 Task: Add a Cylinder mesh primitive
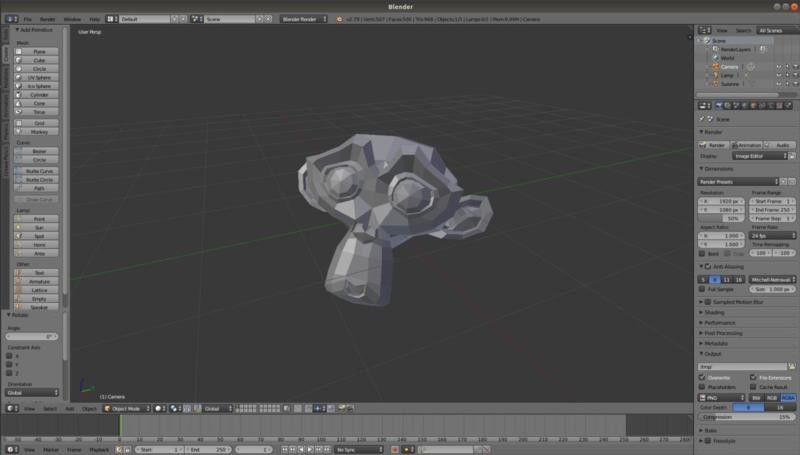(39, 94)
